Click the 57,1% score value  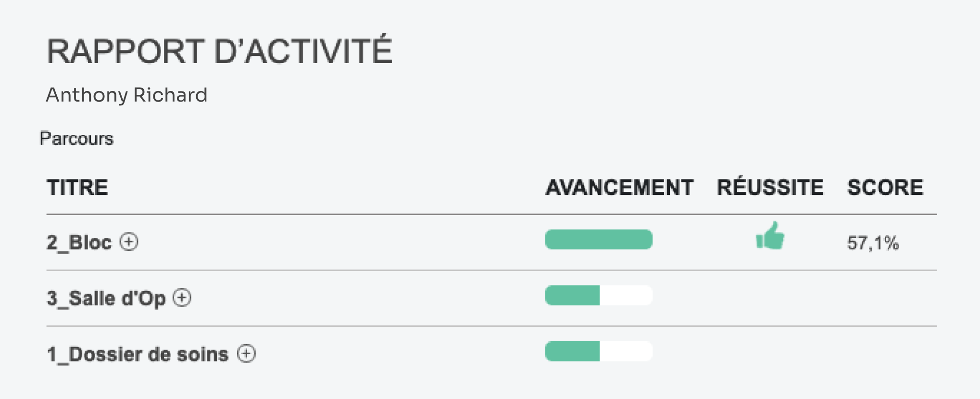[873, 243]
